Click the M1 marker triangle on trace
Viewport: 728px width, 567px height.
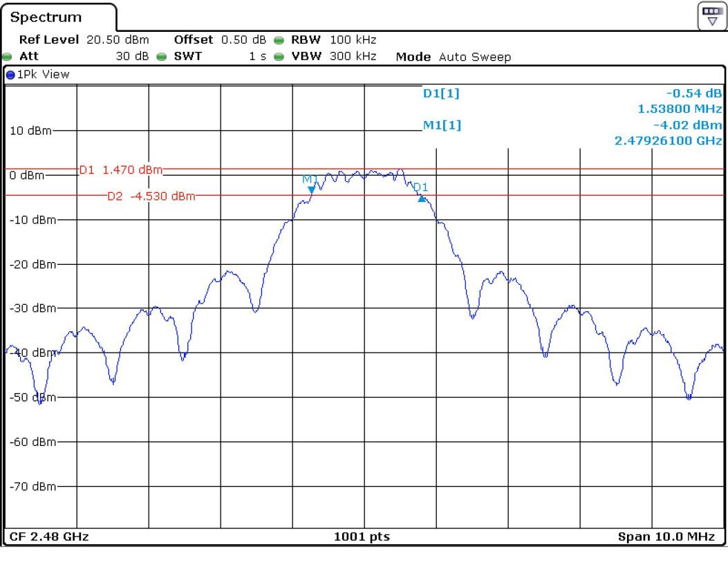(312, 189)
